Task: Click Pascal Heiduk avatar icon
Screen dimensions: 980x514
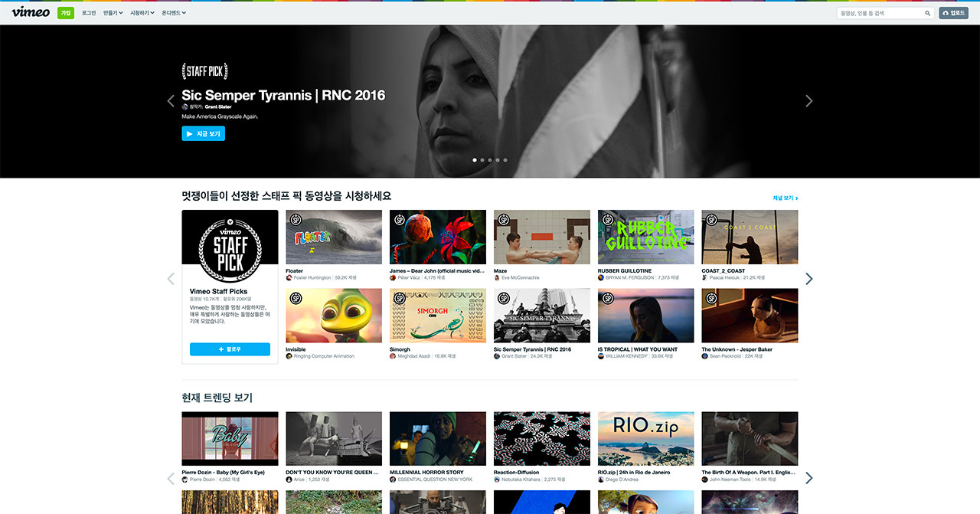Action: 705,278
